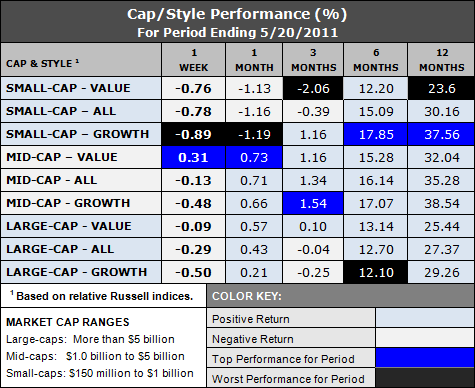Screen dimensions: 475x388
Task: Select cell with value -0.76
Action: (194, 88)
